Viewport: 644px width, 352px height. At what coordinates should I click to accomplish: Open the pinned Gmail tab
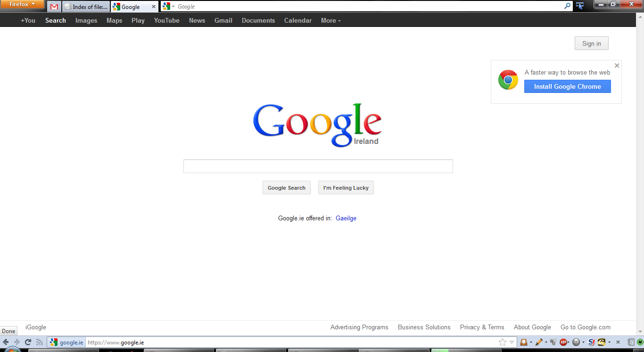(54, 7)
